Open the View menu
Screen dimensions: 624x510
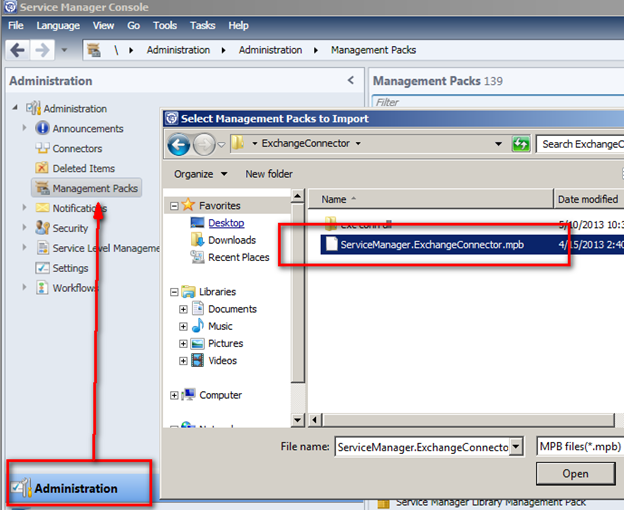pos(103,25)
